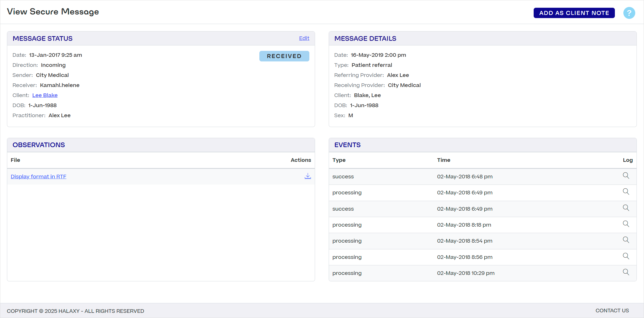Click the Log column header

click(x=628, y=160)
